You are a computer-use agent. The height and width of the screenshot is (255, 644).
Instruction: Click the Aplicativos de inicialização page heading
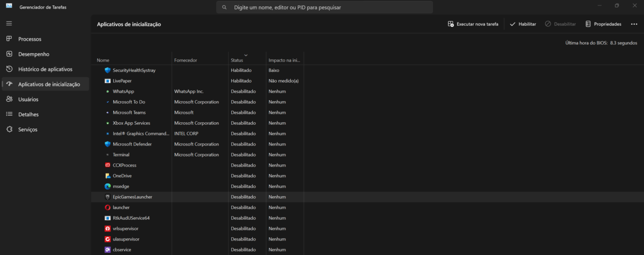pyautogui.click(x=129, y=25)
